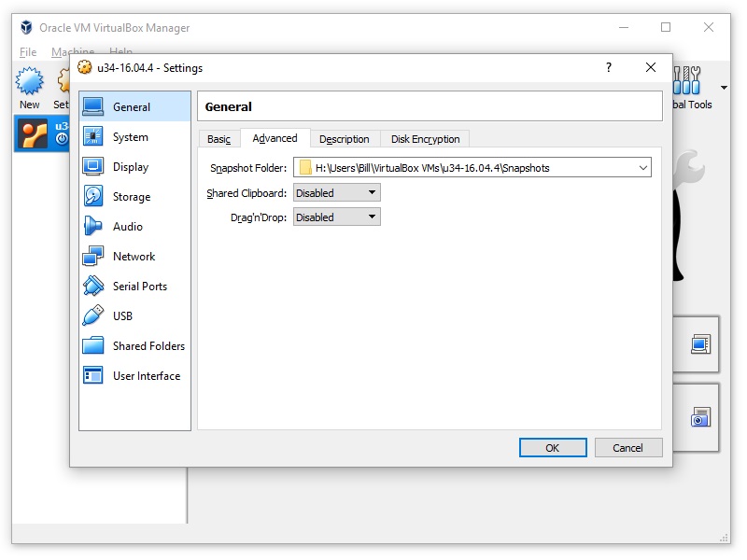Screen dimensions: 747x560
Task: Open the Storage settings category
Action: 131,197
